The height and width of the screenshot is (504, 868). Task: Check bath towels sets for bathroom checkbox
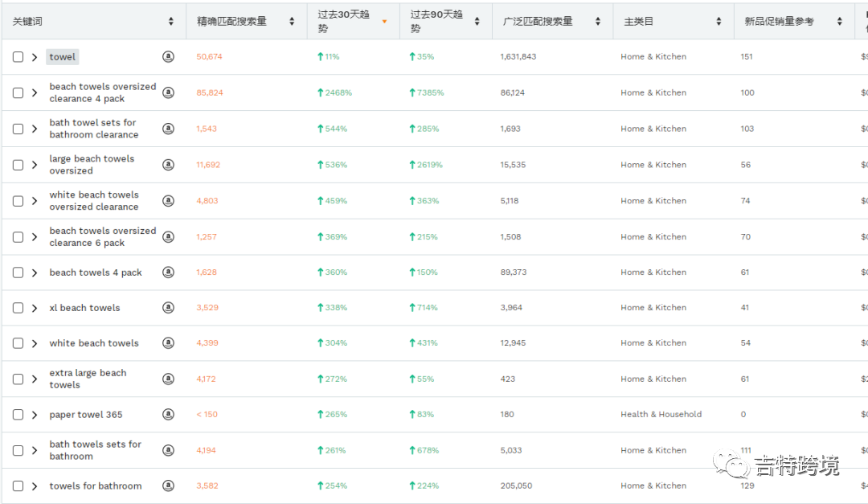pos(18,450)
